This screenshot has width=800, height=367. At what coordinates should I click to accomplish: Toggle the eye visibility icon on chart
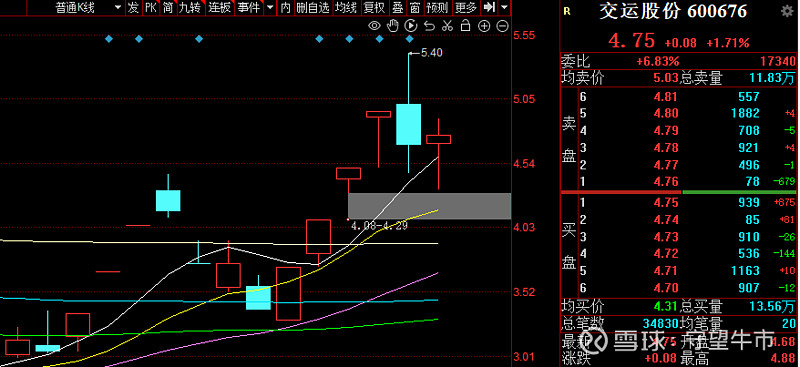pyautogui.click(x=374, y=26)
